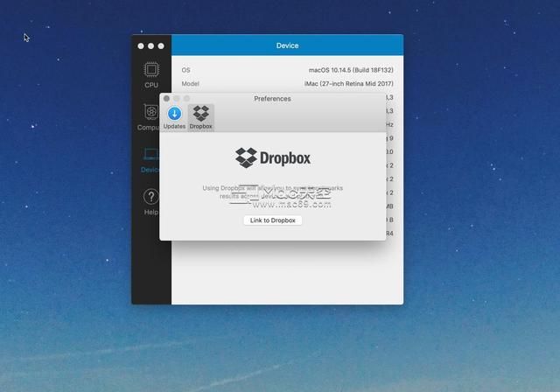Click the Dropbox logo in Preferences
The width and height of the screenshot is (560, 392).
coord(273,157)
